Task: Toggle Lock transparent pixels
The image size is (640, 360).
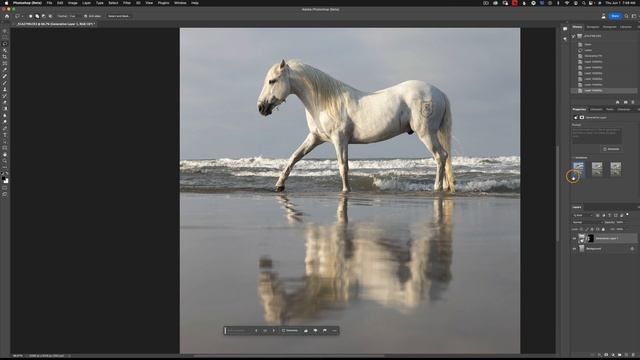Action: pyautogui.click(x=581, y=229)
